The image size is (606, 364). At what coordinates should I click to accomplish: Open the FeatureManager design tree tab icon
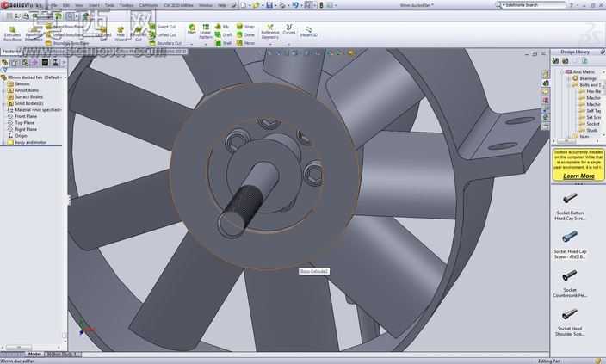[x=4, y=62]
